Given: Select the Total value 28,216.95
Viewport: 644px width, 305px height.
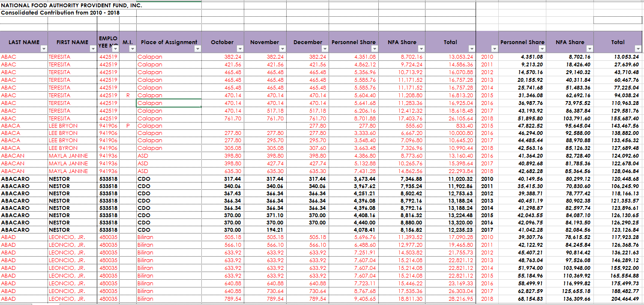Looking at the screenshot, I should pos(461,299).
